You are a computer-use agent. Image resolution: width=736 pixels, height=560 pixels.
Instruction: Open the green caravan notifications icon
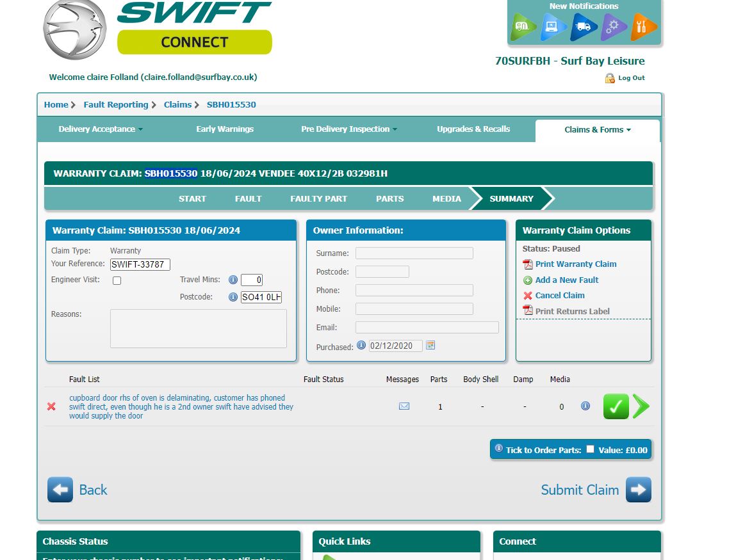pos(523,27)
